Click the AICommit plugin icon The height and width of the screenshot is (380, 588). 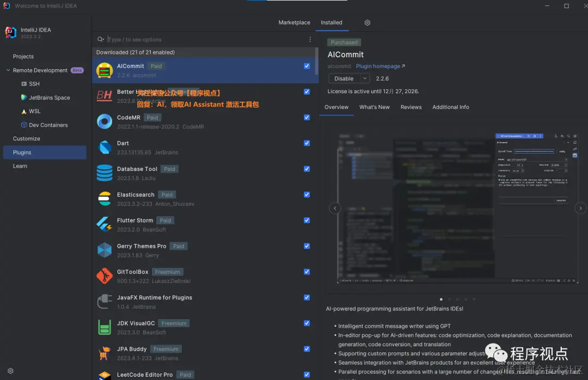click(105, 71)
